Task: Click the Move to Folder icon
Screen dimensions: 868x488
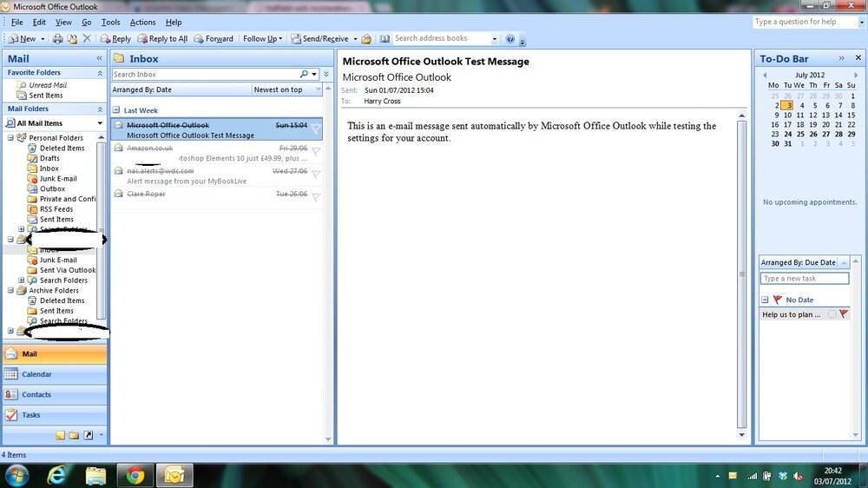Action: point(73,39)
